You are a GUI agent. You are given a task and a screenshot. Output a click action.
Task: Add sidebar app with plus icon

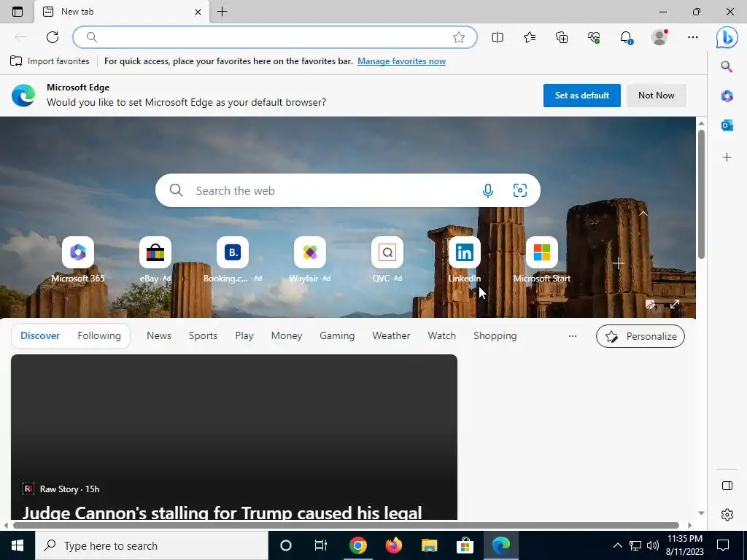click(727, 157)
